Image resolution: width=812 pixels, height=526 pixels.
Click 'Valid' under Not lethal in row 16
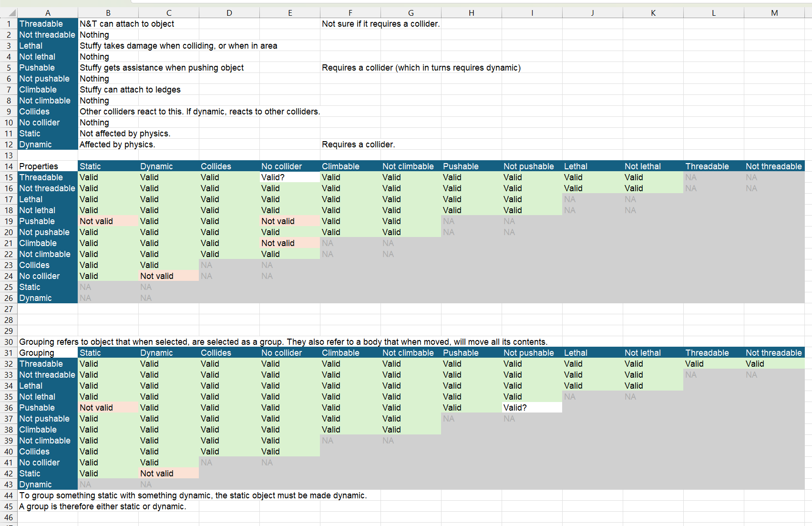click(x=653, y=188)
